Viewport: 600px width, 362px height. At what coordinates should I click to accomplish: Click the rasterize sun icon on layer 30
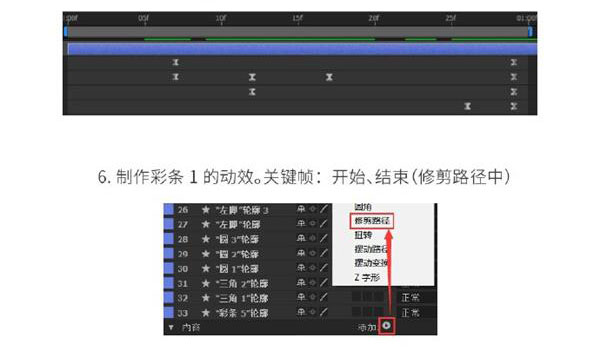click(x=313, y=267)
